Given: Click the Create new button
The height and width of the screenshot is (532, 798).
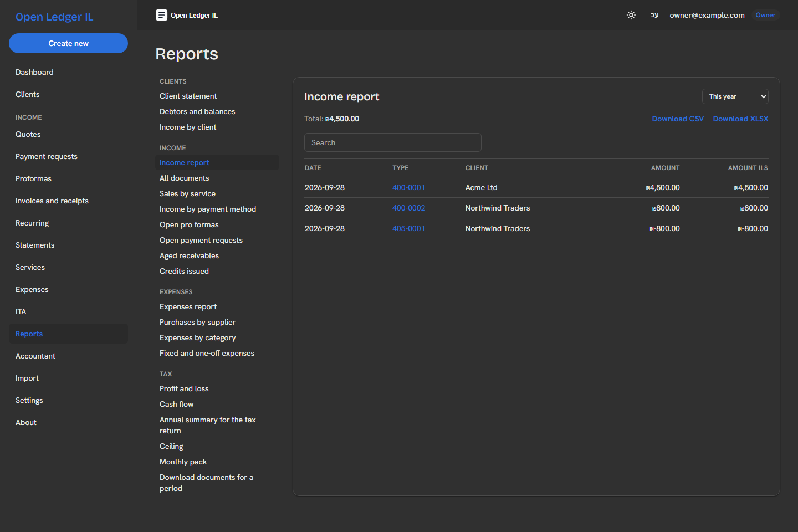Looking at the screenshot, I should 68,43.
